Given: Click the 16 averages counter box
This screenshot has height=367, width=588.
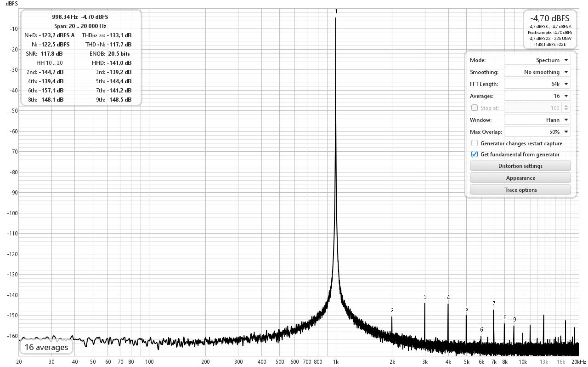Looking at the screenshot, I should coord(46,347).
